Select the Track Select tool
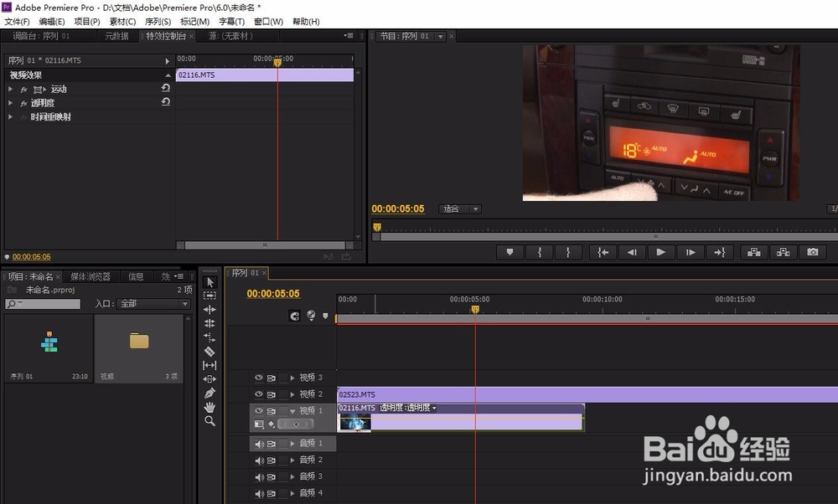This screenshot has width=838, height=504. 209,296
